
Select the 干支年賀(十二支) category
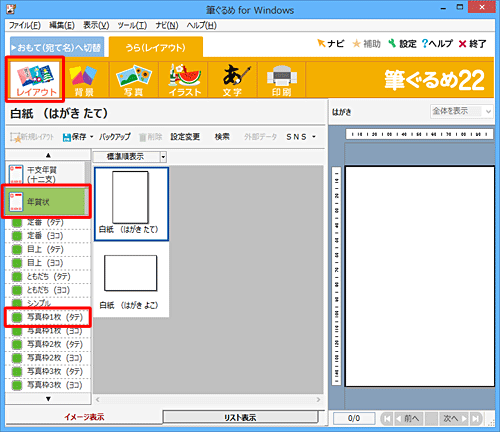pyautogui.click(x=45, y=174)
